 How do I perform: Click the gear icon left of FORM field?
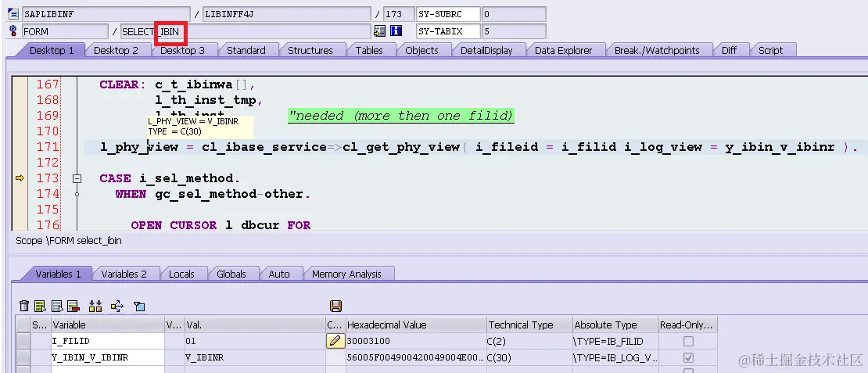click(13, 31)
